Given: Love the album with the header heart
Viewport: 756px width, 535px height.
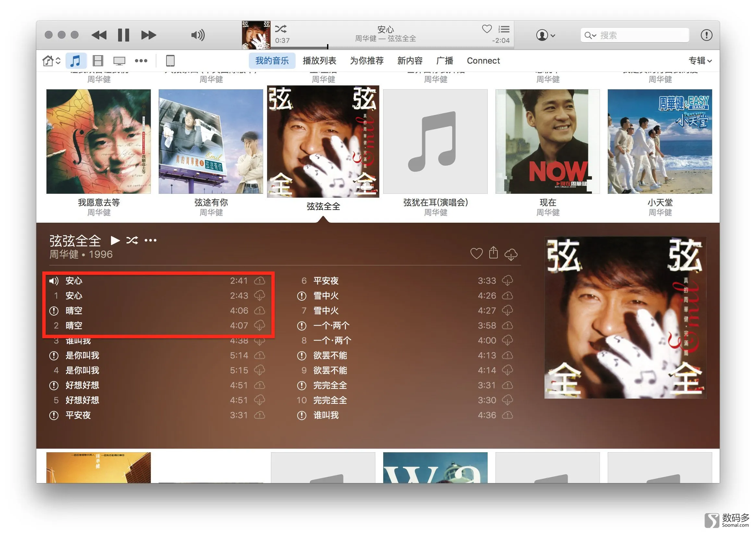Looking at the screenshot, I should coord(476,254).
